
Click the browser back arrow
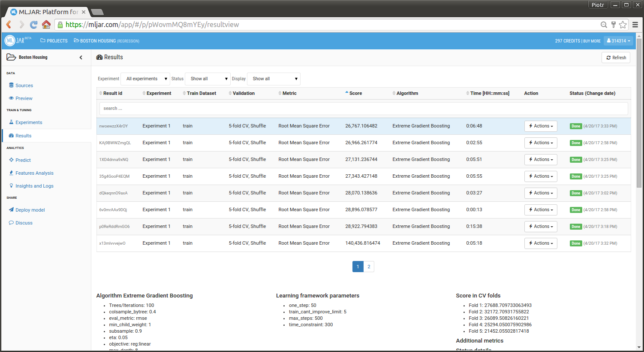[x=9, y=24]
